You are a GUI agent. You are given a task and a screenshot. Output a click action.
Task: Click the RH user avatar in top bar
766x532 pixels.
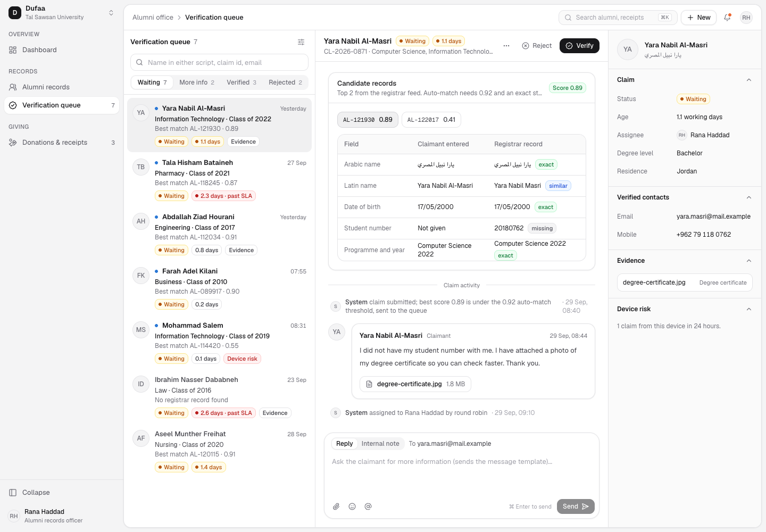(x=746, y=18)
